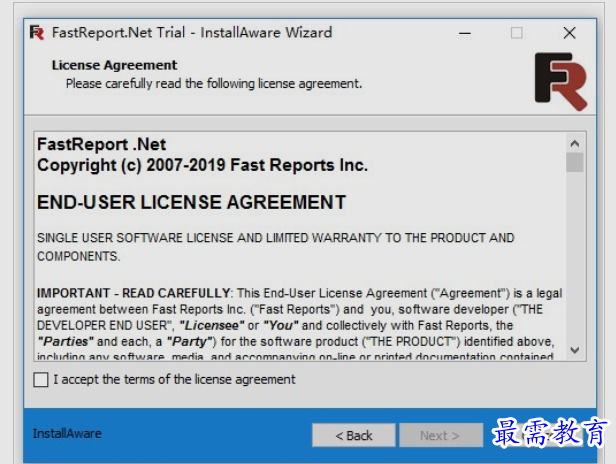
Task: Close the InstallAware Wizard window
Action: point(569,33)
